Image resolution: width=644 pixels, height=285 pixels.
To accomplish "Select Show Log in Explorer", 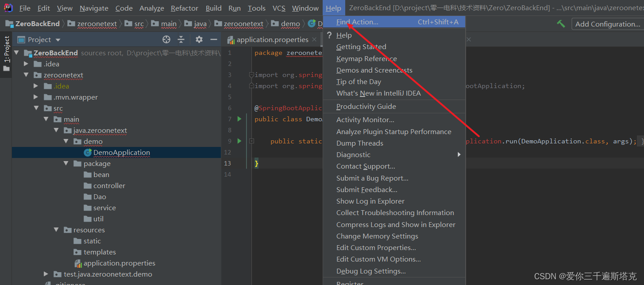I will coord(394,201).
